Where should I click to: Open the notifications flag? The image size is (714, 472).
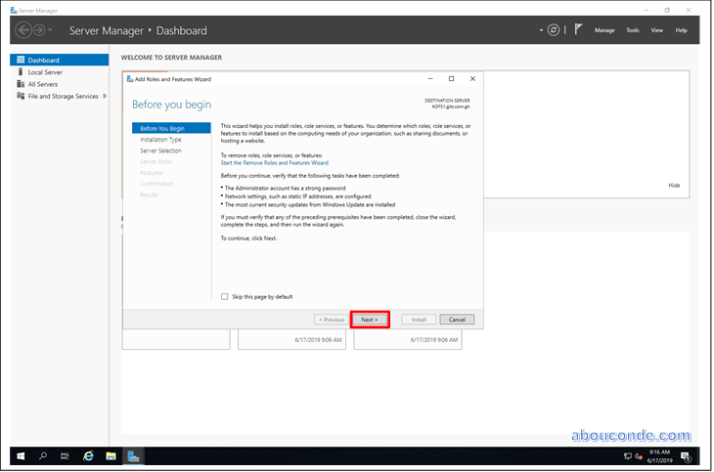click(577, 30)
